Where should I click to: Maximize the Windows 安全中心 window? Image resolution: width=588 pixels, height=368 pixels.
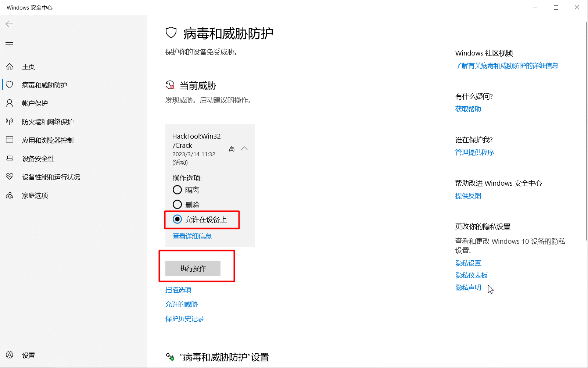556,7
